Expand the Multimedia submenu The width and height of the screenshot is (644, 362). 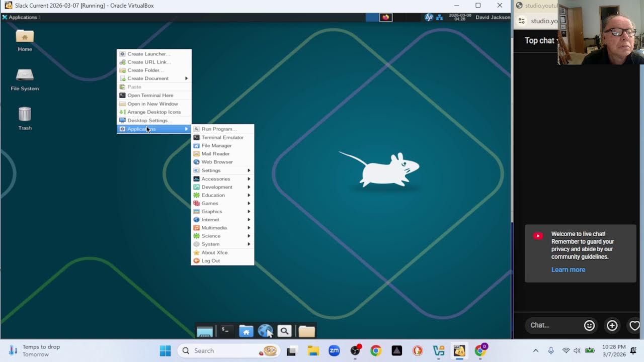pyautogui.click(x=222, y=228)
